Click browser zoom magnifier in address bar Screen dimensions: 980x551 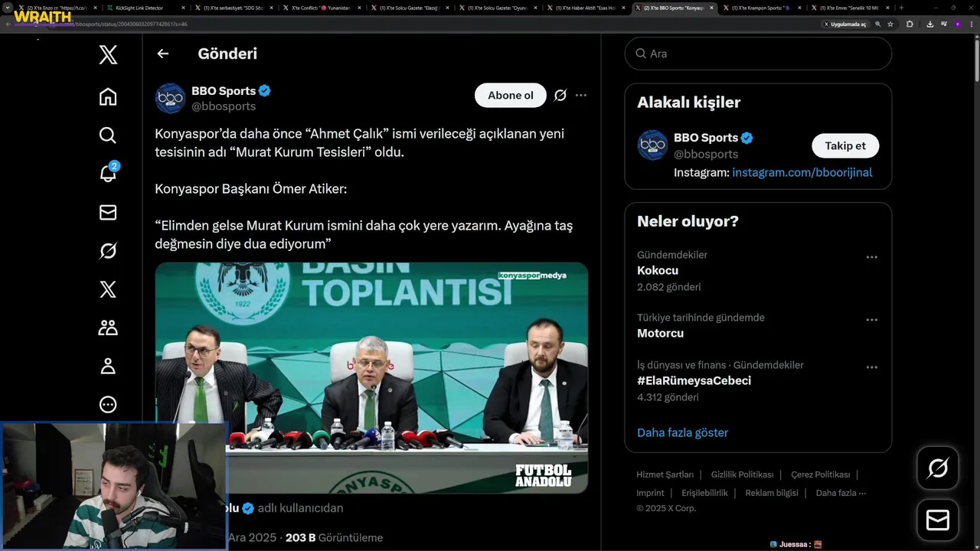(877, 24)
